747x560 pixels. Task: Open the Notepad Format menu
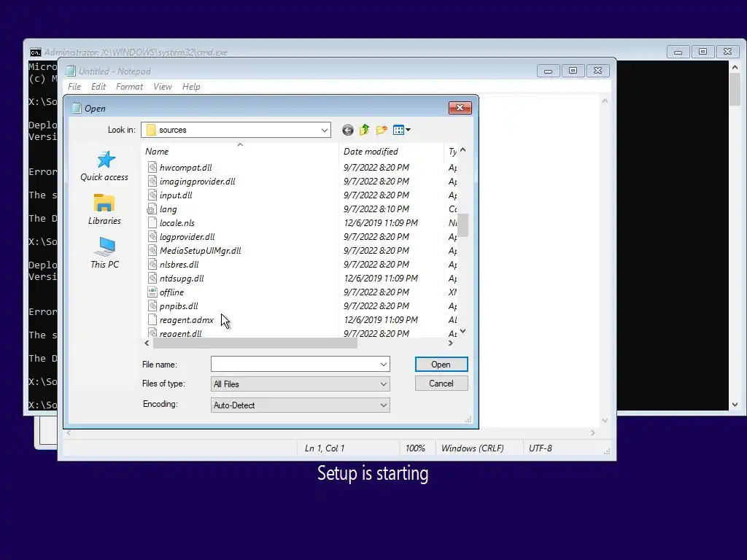(x=129, y=87)
